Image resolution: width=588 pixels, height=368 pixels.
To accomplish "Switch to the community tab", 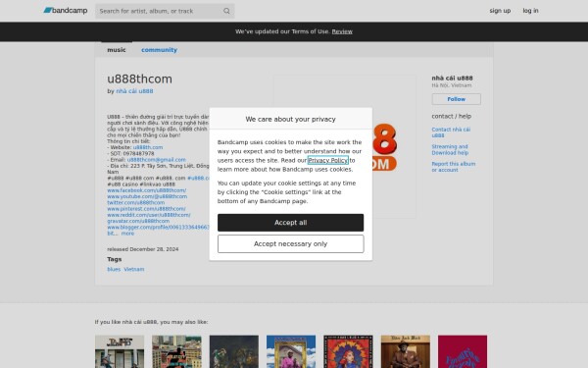I will tap(159, 50).
